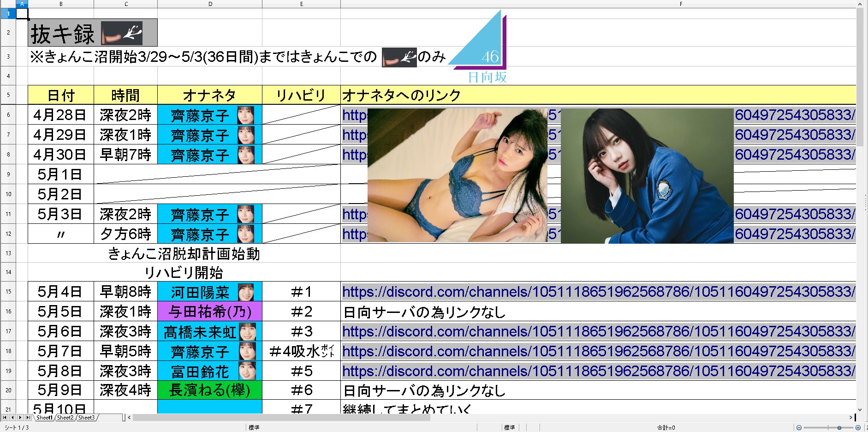Open the Discord link in row 15
Viewport: 868px width, 432px height.
(598, 292)
